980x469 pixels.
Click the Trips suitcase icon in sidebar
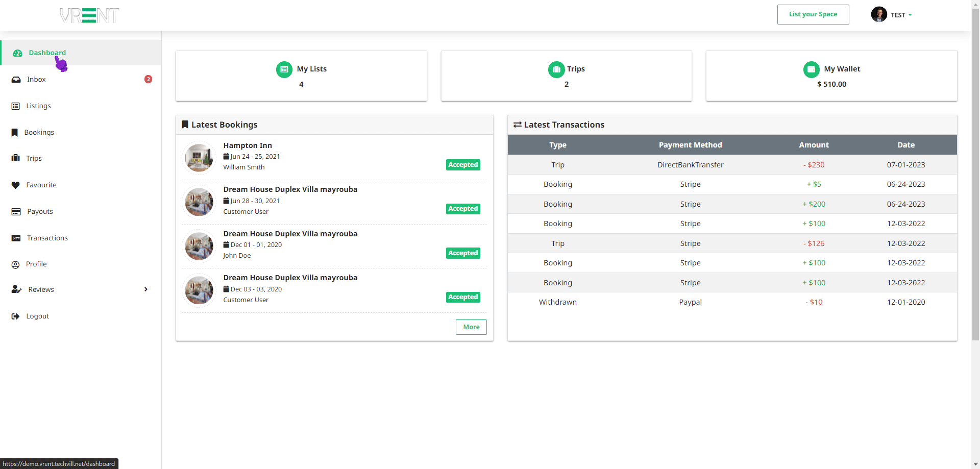pyautogui.click(x=16, y=159)
